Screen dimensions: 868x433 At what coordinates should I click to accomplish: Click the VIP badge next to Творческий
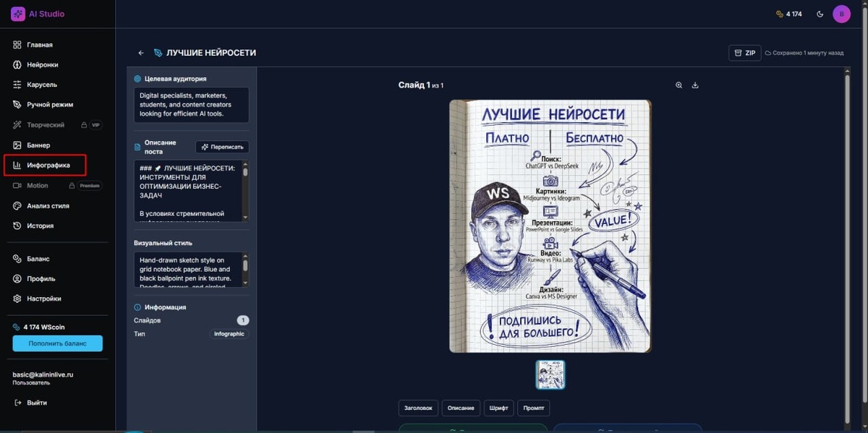point(95,125)
